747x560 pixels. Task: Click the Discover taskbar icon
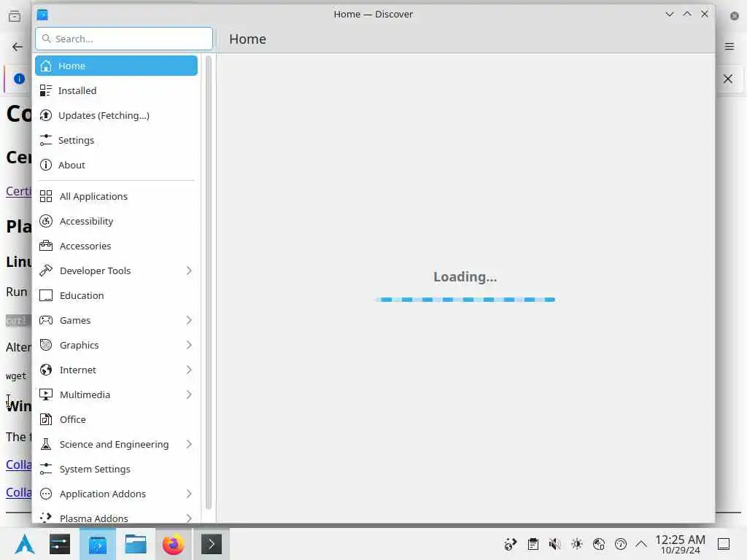click(x=98, y=544)
